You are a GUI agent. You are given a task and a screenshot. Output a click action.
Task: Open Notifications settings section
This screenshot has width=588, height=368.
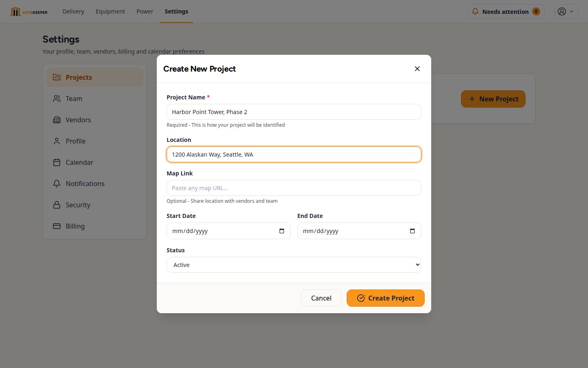pos(95,184)
